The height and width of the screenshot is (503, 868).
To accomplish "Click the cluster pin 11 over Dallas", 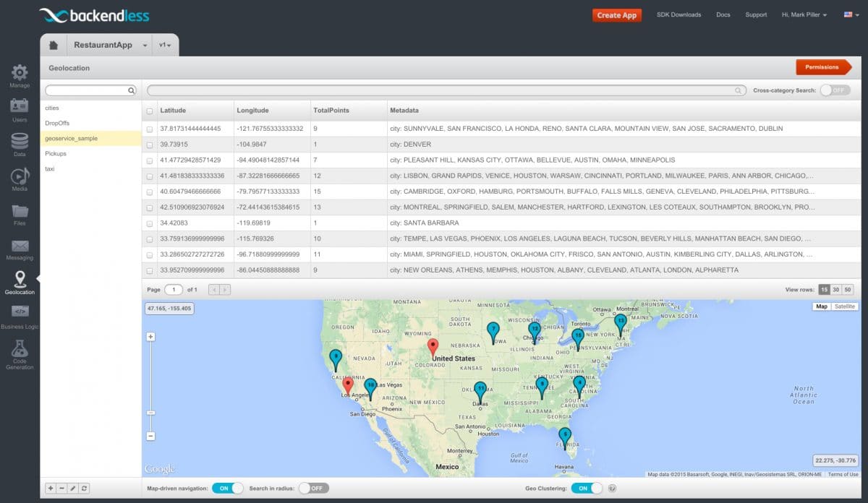I will (480, 392).
